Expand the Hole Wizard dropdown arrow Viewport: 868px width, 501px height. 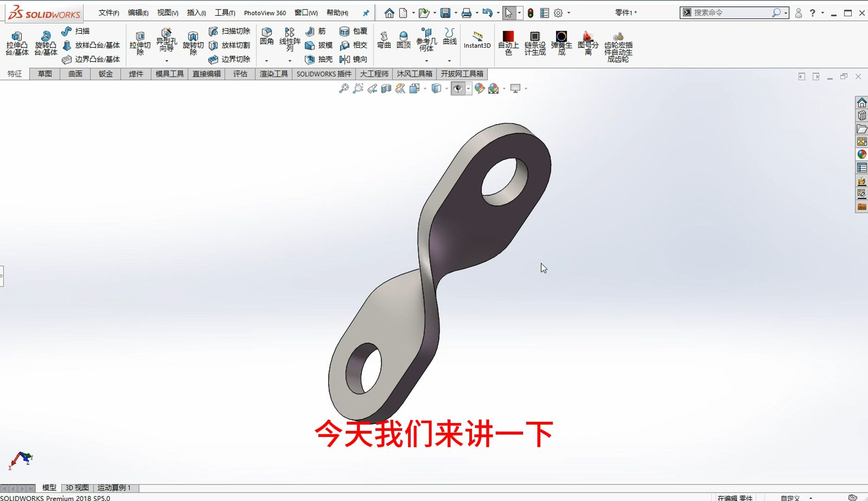coord(167,61)
